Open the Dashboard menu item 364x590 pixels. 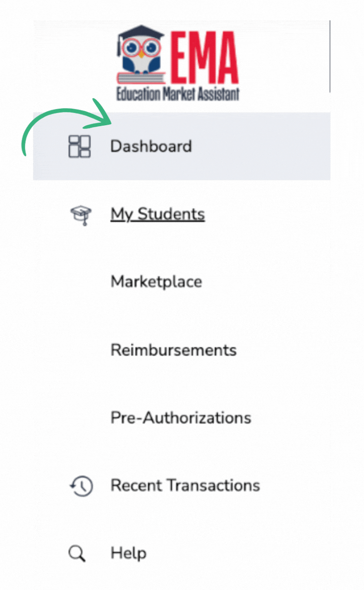click(x=151, y=146)
